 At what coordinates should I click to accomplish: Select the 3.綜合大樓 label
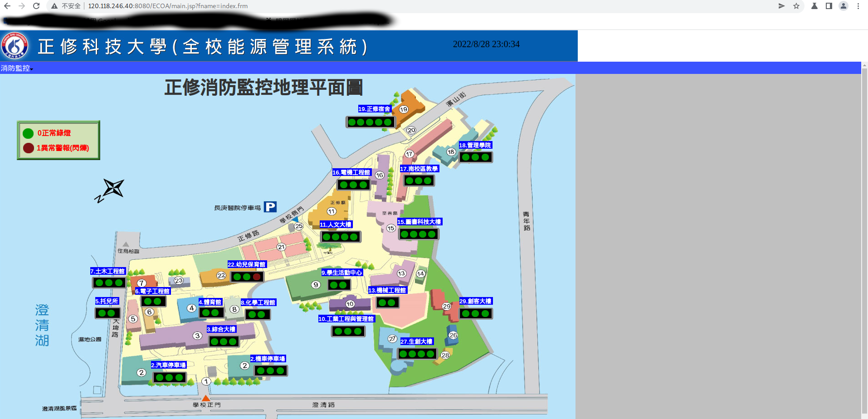221,329
